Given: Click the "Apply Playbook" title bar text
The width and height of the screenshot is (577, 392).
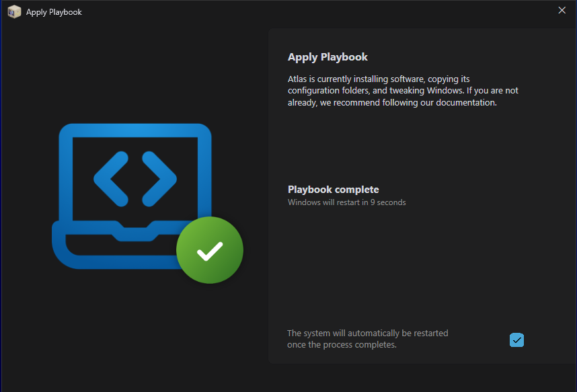Looking at the screenshot, I should pos(54,12).
